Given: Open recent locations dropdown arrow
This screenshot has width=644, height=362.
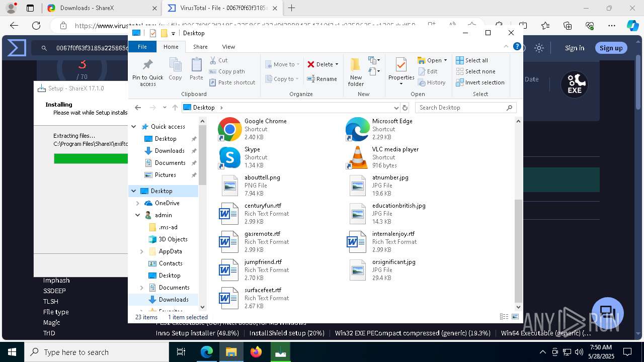Looking at the screenshot, I should (165, 108).
